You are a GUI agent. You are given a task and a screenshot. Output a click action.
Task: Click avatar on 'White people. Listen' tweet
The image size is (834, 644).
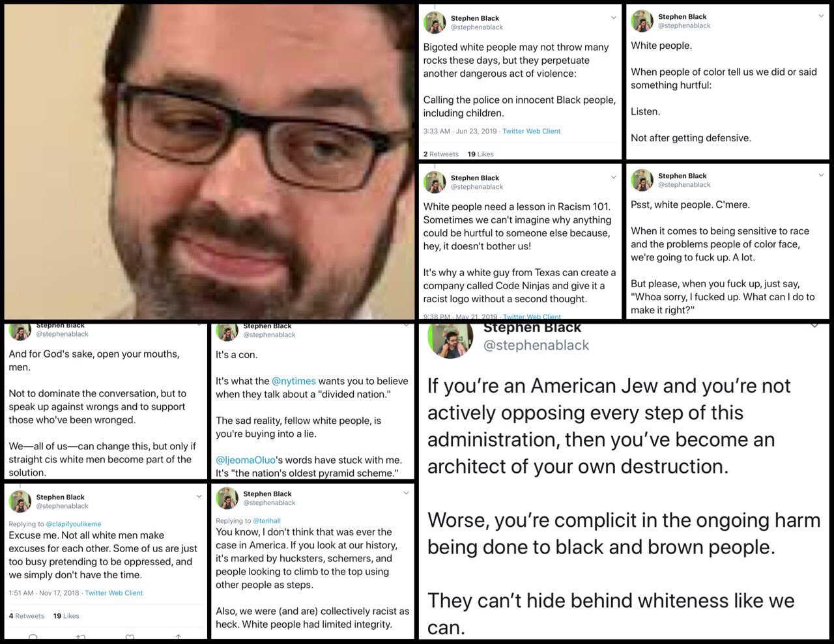[x=642, y=21]
